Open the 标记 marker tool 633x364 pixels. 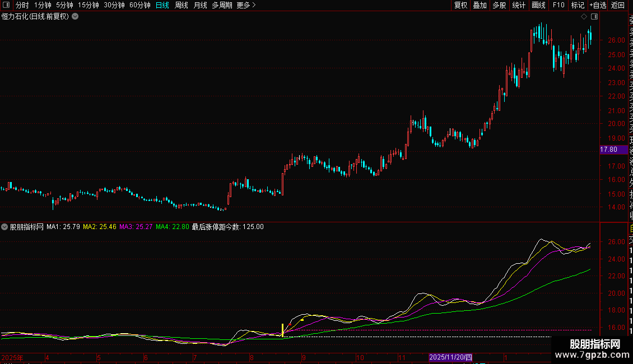coord(578,5)
